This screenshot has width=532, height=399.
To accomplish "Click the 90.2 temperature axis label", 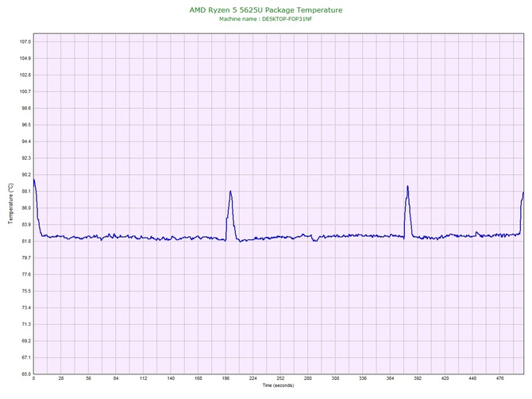I will click(25, 175).
